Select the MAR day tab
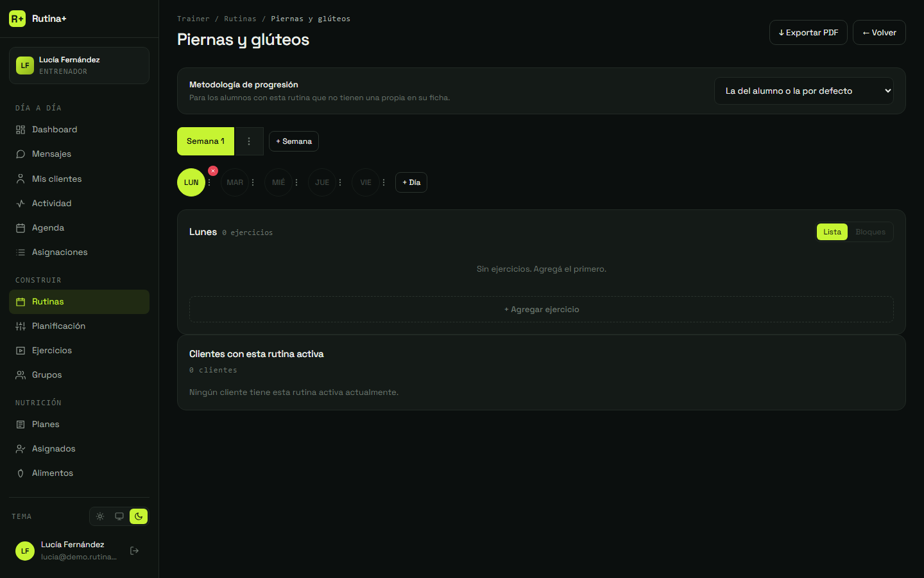Viewport: 924px width, 578px height. 235,182
